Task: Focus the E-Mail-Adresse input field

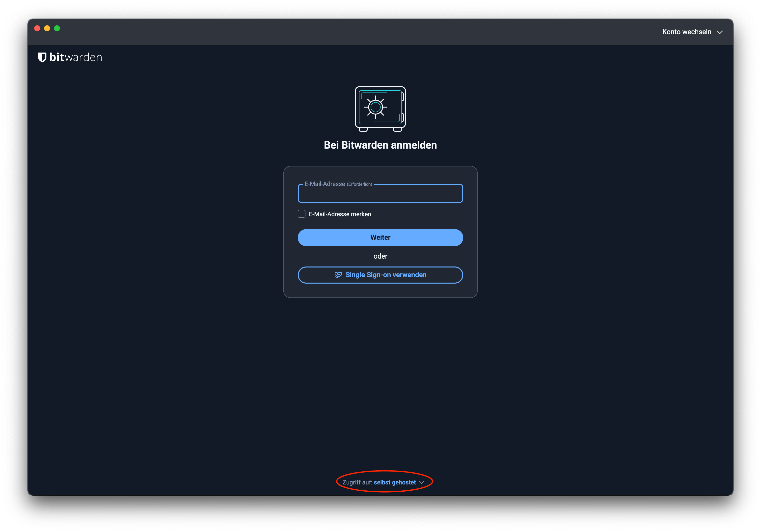Action: (x=380, y=195)
